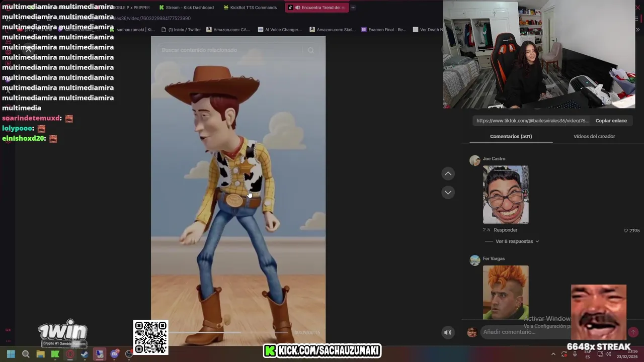Open the Amazon.com: Skel... bookmark
Screen dimensions: 644x362
pyautogui.click(x=333, y=30)
